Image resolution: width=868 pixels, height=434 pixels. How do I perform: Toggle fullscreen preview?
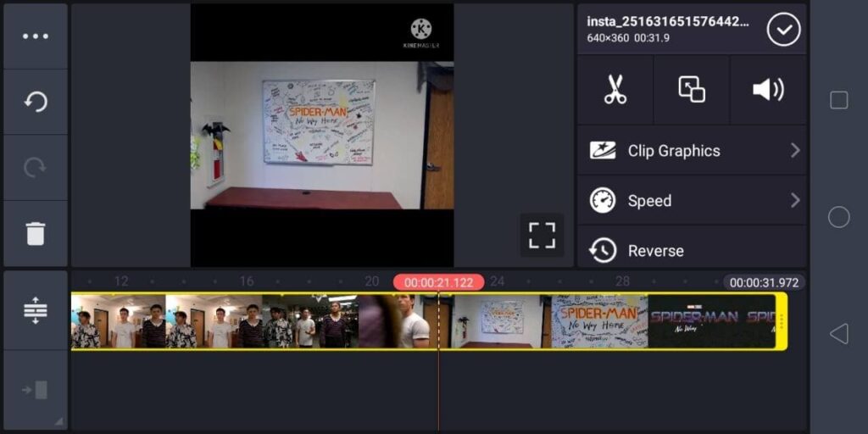click(542, 236)
